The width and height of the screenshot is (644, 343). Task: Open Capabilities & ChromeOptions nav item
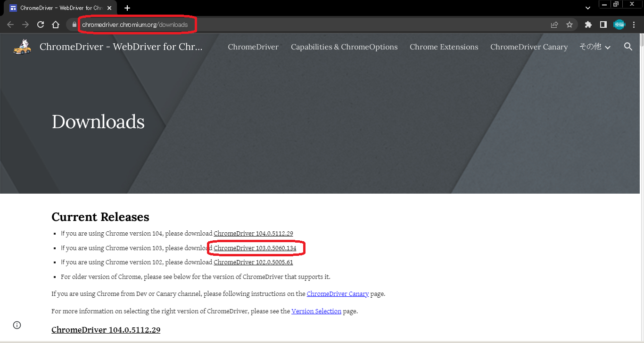click(x=344, y=47)
